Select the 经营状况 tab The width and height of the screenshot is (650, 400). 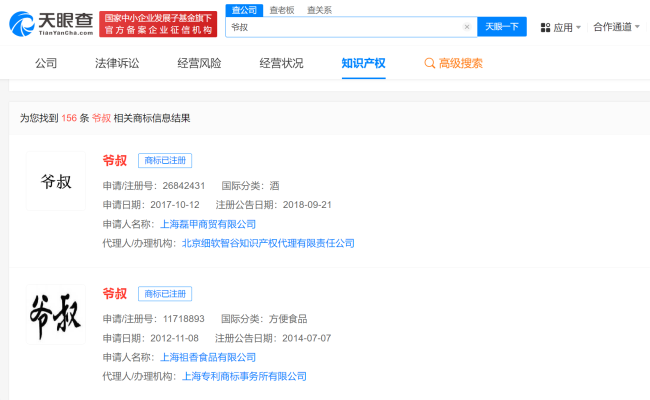click(281, 63)
